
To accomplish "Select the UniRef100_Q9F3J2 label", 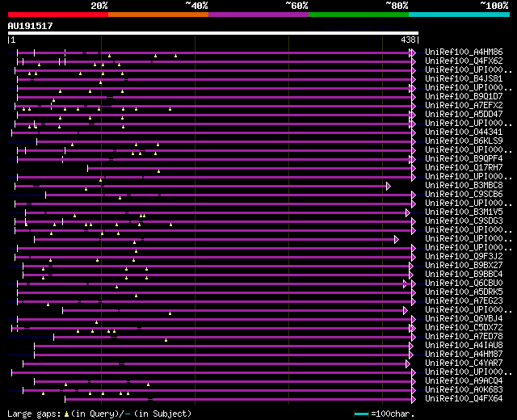I will (x=464, y=257).
